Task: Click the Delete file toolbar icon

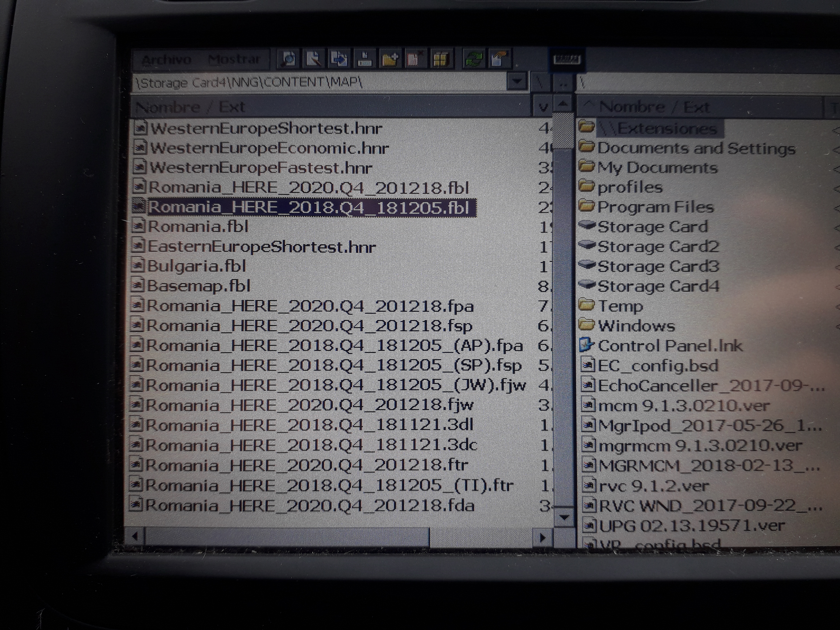Action: pos(415,59)
